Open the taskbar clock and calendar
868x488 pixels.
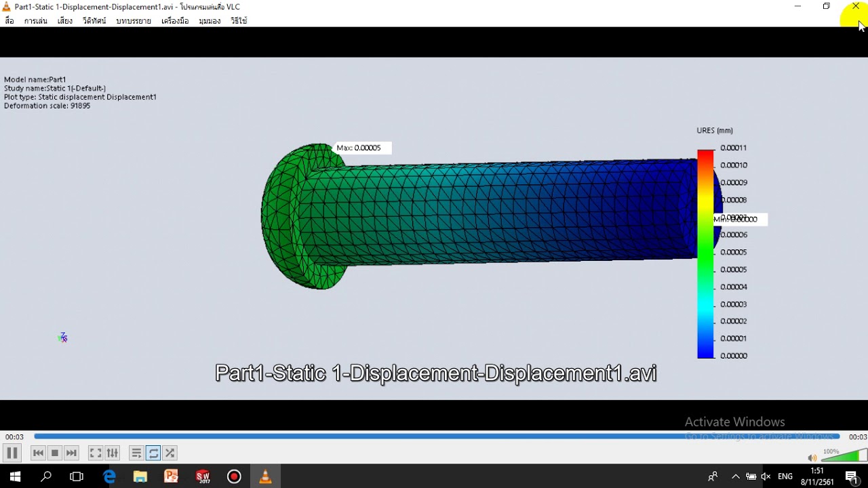[817, 476]
